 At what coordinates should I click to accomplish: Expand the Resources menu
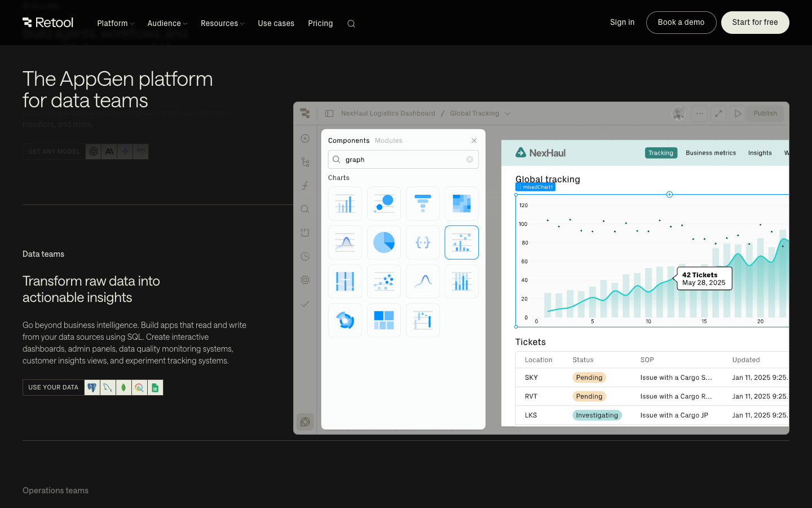(x=222, y=23)
